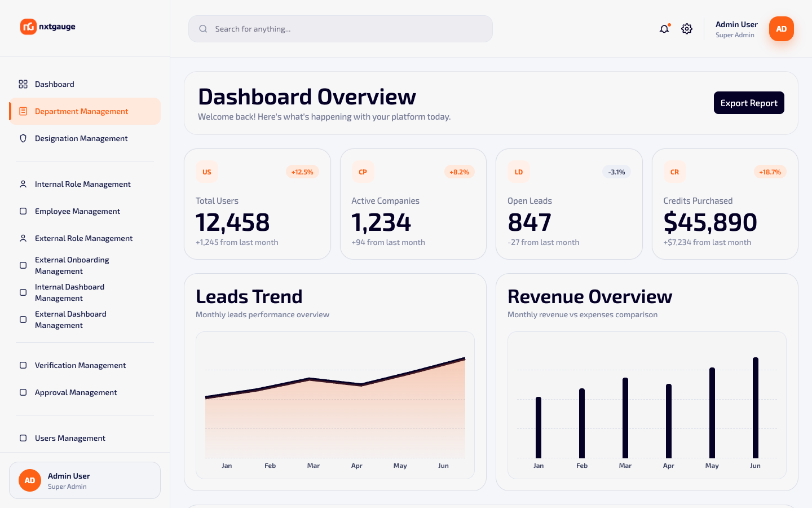Click the Internal Role Management person icon
This screenshot has height=508, width=812.
point(23,184)
